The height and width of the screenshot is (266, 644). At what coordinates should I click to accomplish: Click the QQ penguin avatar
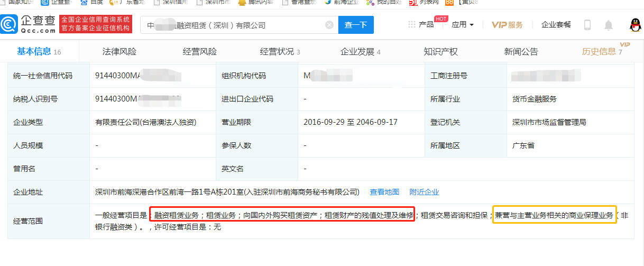point(636,25)
